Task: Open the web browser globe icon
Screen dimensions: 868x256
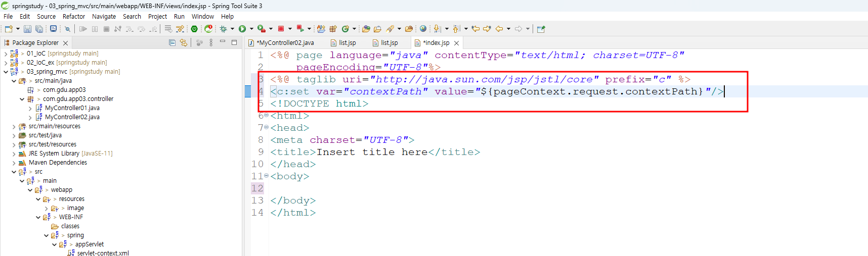Action: click(423, 29)
